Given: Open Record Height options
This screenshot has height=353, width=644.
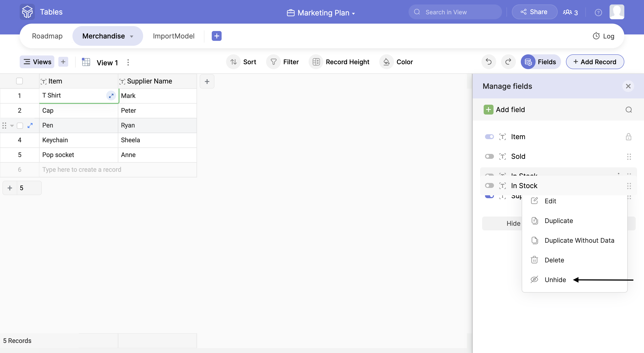Looking at the screenshot, I should (339, 62).
